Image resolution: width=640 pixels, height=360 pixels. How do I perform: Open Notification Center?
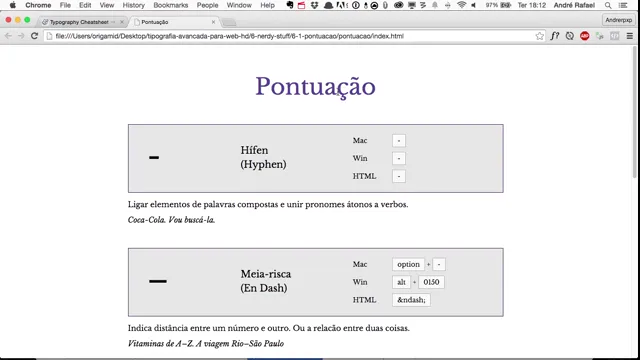pos(623,5)
